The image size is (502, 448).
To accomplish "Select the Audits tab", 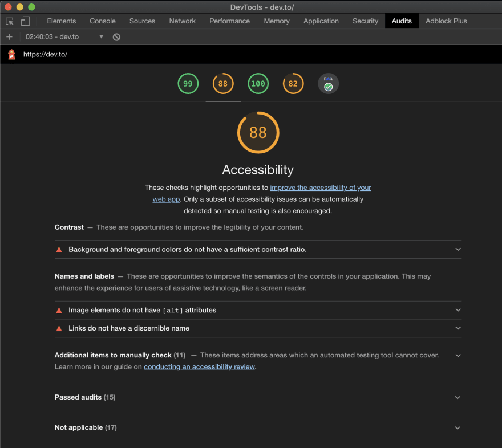I will click(x=402, y=21).
